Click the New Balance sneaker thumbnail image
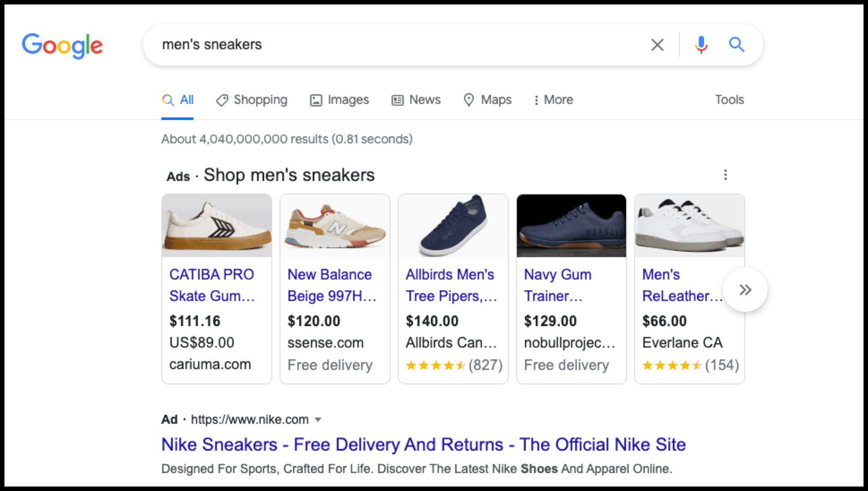Image resolution: width=868 pixels, height=491 pixels. pyautogui.click(x=335, y=226)
